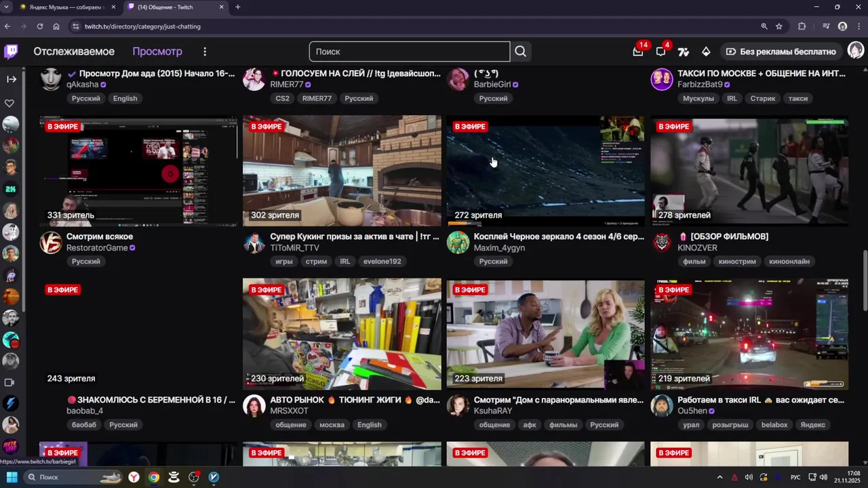Click the кинострим tag
Screen dimensions: 868x488
(737, 262)
